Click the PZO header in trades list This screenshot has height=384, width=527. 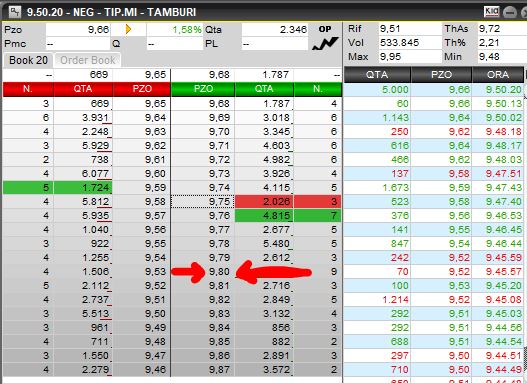[441, 75]
